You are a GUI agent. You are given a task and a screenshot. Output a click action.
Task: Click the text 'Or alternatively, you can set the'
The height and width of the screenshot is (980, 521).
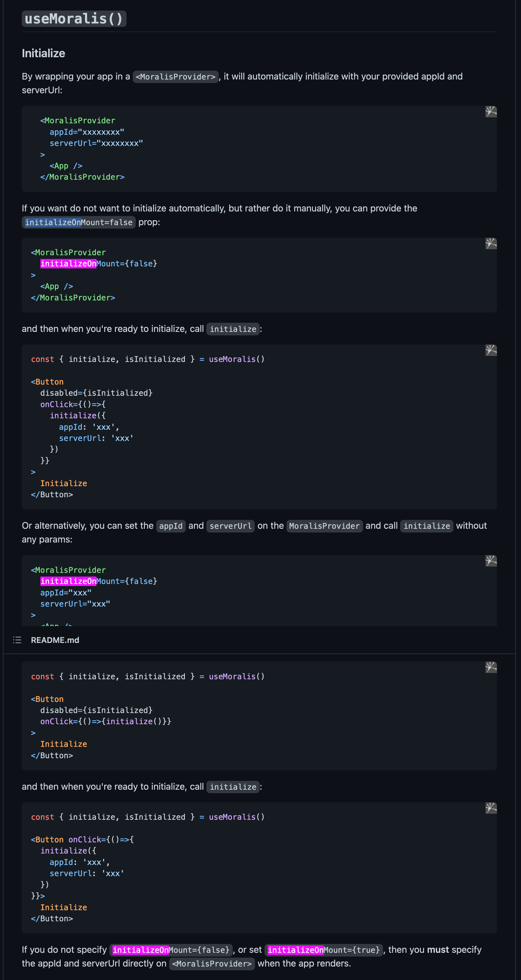[x=88, y=526]
